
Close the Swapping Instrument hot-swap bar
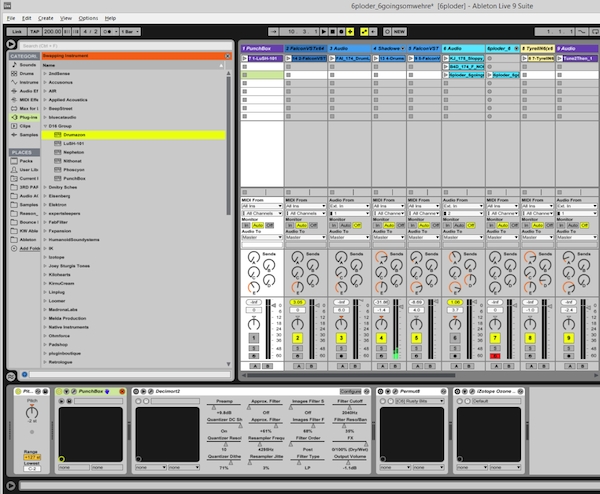pyautogui.click(x=227, y=56)
